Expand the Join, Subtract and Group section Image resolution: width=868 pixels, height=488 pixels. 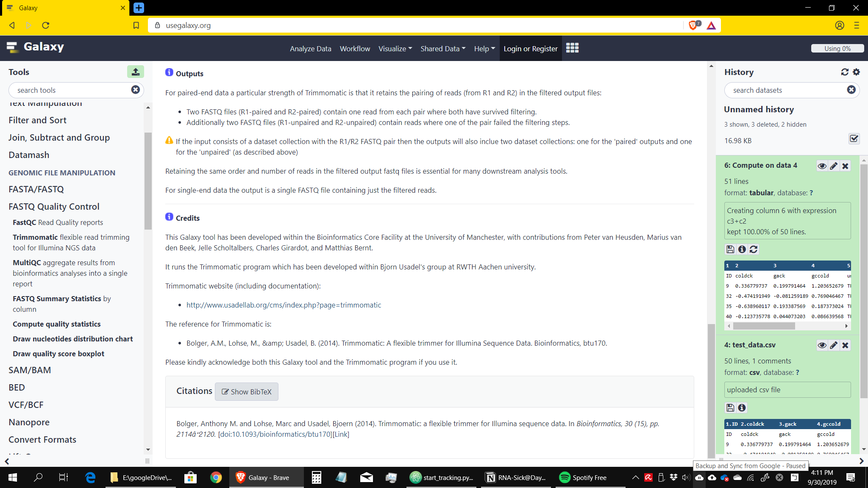tap(59, 138)
